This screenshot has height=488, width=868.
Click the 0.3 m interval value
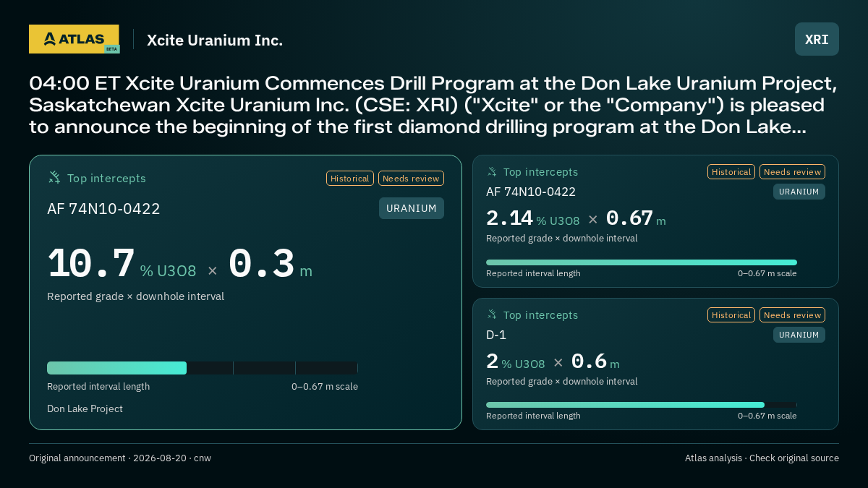pyautogui.click(x=271, y=264)
